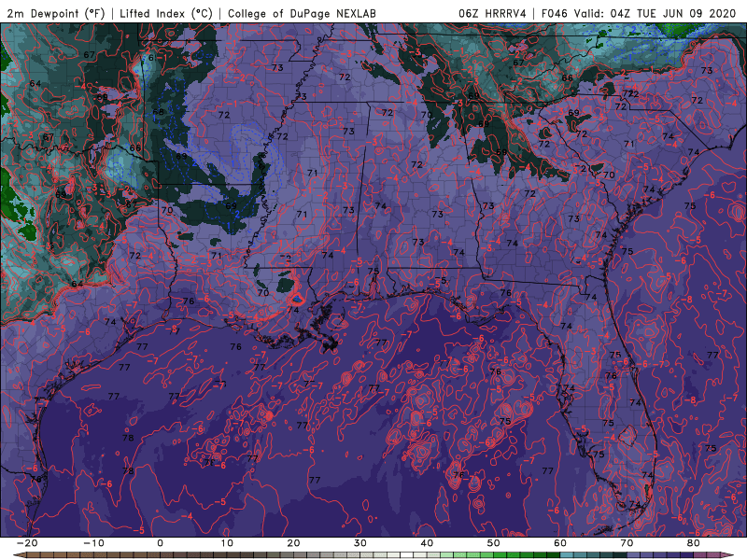The width and height of the screenshot is (747, 560).
Task: Click the -10 label on the color scale
Action: point(93,543)
